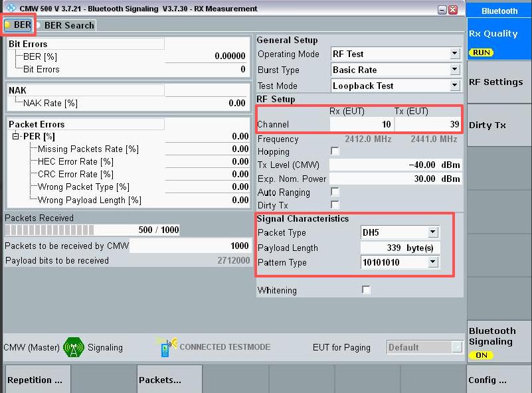
Task: Click the Packets to be received field
Action: [x=191, y=246]
